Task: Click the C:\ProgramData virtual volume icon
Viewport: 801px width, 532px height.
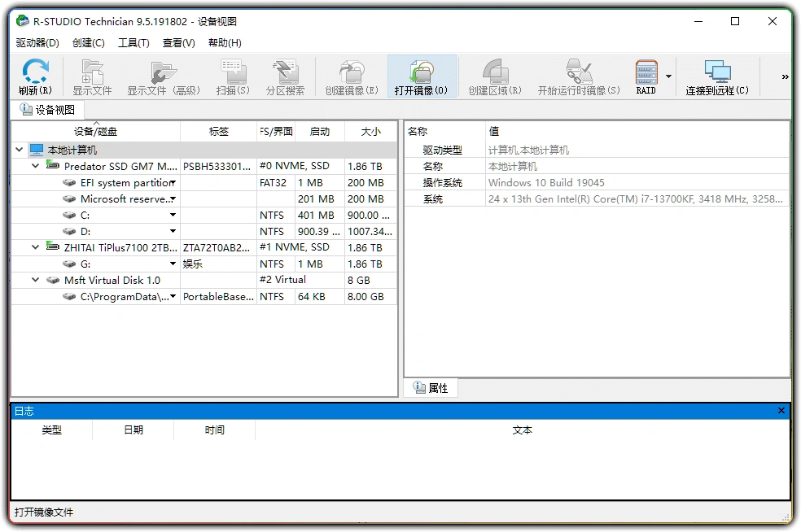Action: 69,296
